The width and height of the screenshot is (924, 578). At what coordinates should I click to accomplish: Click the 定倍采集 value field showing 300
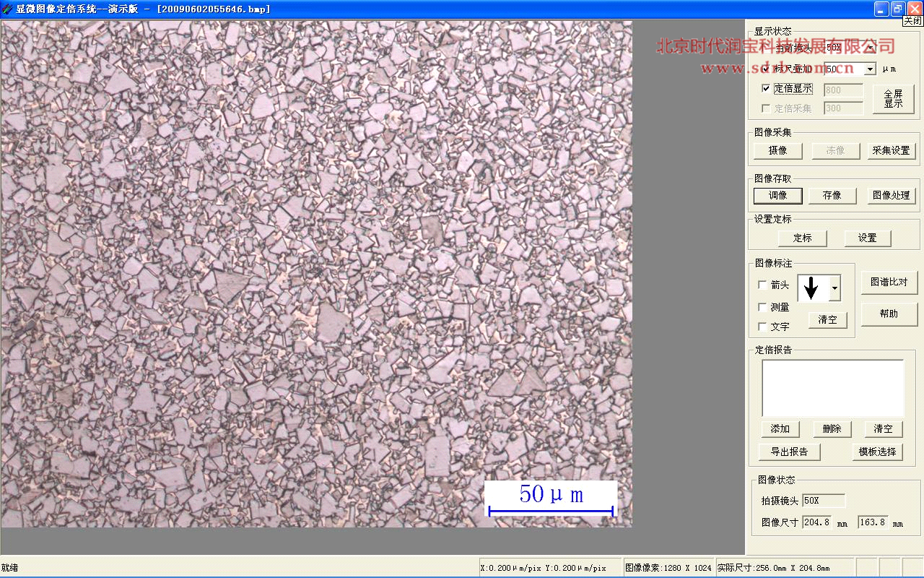[843, 108]
